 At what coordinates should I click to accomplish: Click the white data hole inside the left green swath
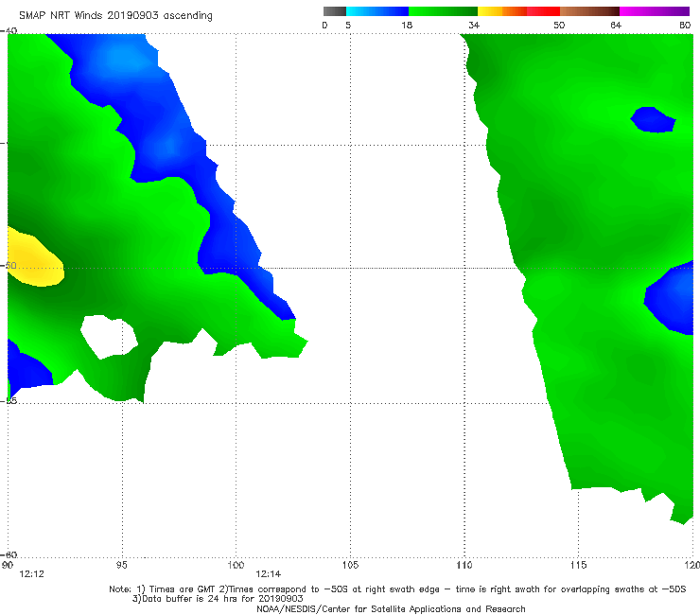point(109,336)
